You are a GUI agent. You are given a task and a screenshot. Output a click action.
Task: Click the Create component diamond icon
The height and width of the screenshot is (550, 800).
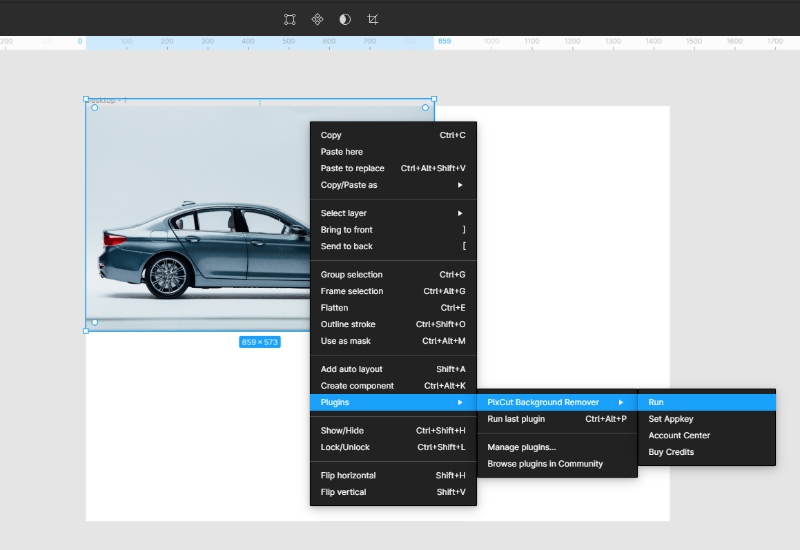[x=317, y=19]
